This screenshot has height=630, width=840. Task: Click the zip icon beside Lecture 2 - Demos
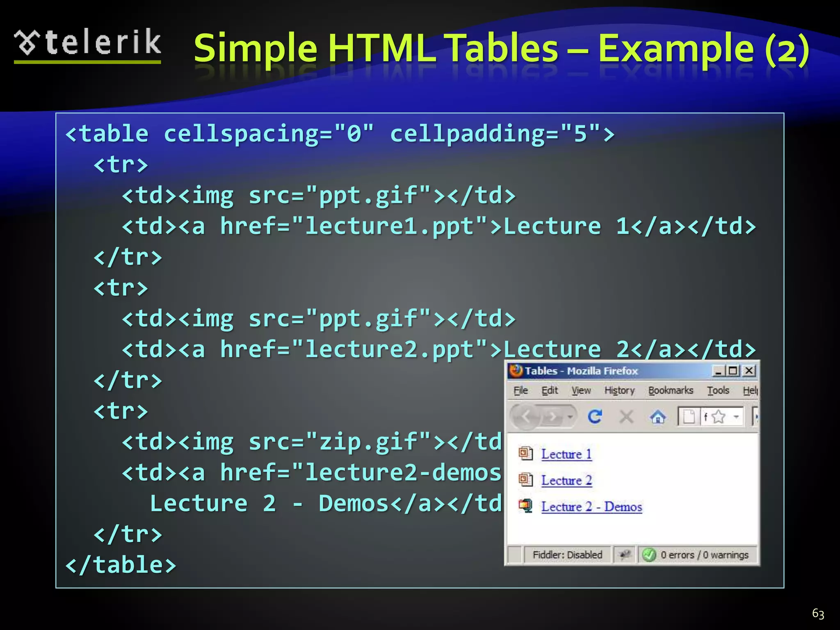click(525, 506)
